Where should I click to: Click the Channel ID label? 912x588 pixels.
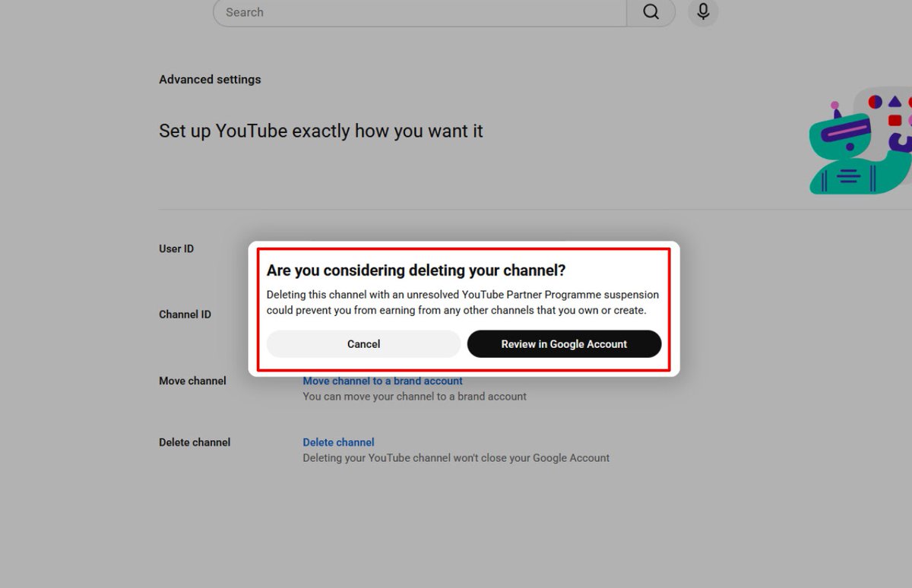(x=185, y=315)
